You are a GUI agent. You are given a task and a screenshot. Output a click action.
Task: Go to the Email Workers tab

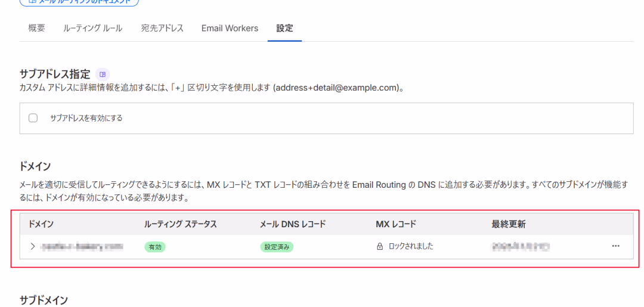point(230,29)
